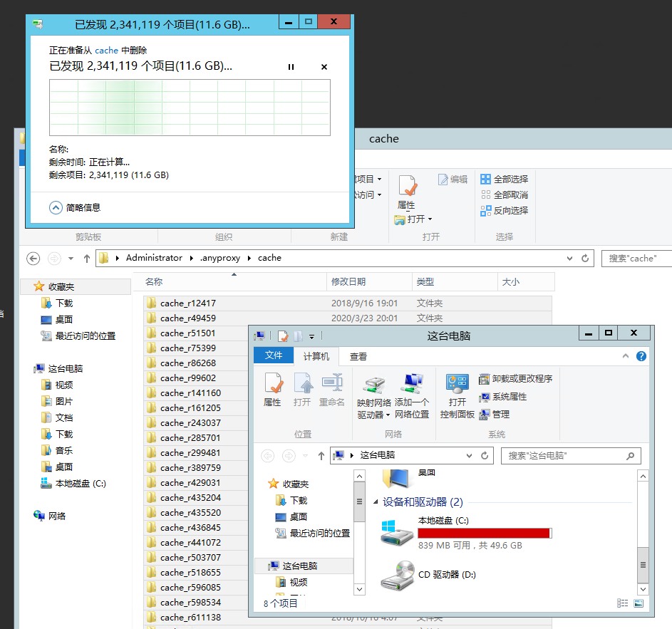Click 属性 icon in 这台电脑 ribbon
Image resolution: width=672 pixels, height=629 pixels.
click(x=272, y=390)
